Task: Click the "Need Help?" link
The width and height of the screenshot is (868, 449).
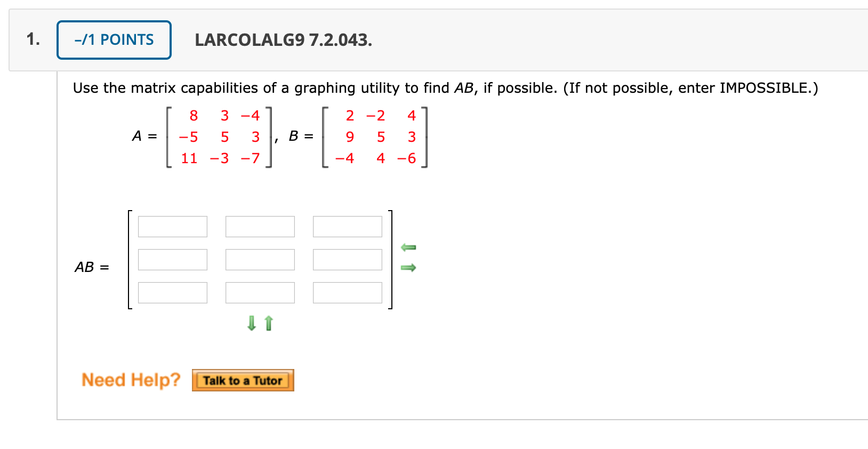Action: 131,380
